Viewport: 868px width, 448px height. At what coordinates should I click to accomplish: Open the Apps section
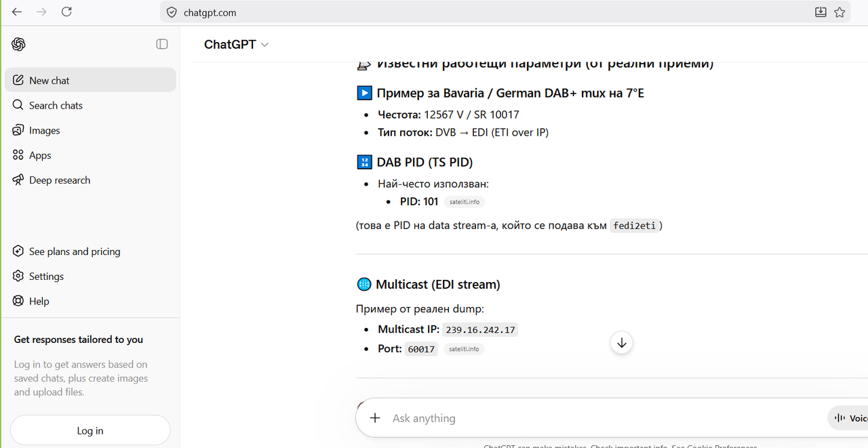click(90, 155)
